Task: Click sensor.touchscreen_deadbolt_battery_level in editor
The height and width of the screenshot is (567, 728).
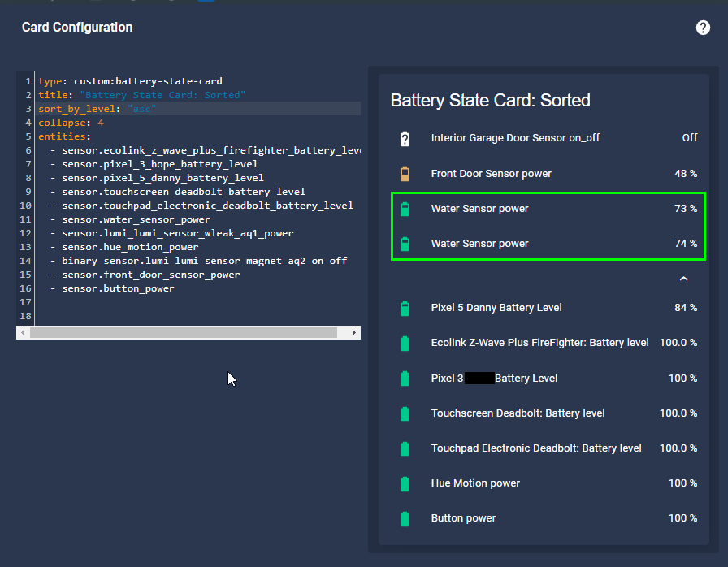Action: (x=184, y=192)
